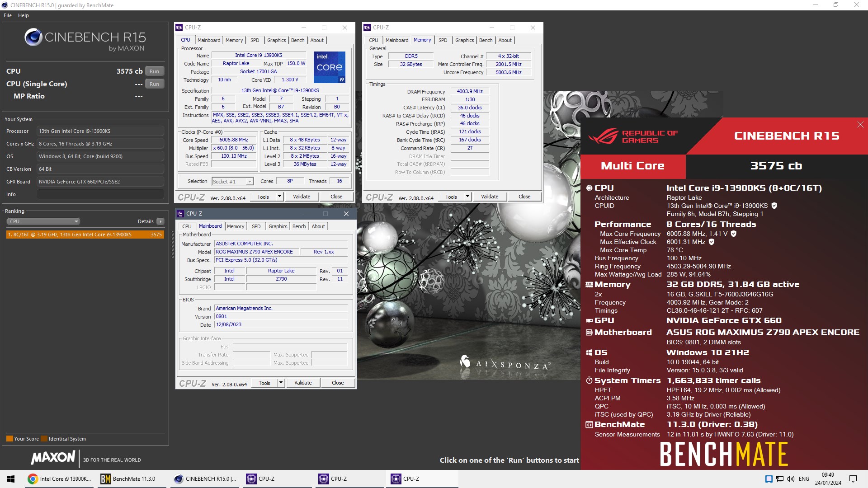Click volume icon in system tray
Image resolution: width=868 pixels, height=488 pixels.
pyautogui.click(x=790, y=479)
